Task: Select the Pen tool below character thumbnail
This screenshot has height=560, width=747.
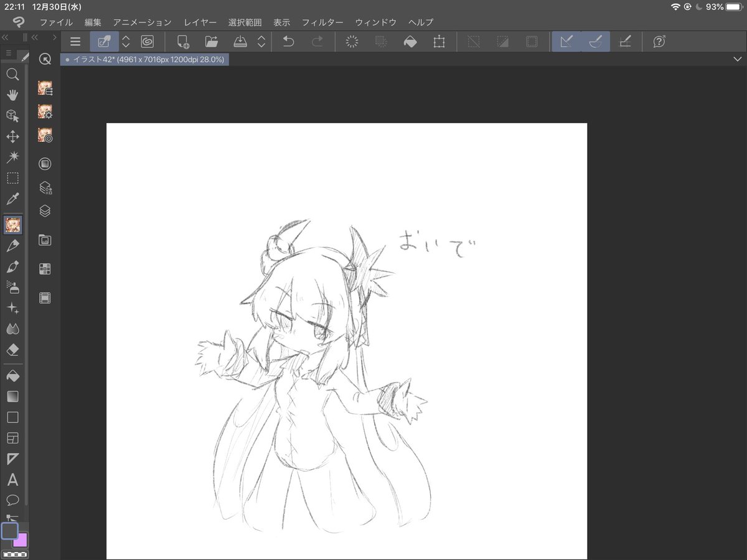Action: tap(12, 246)
